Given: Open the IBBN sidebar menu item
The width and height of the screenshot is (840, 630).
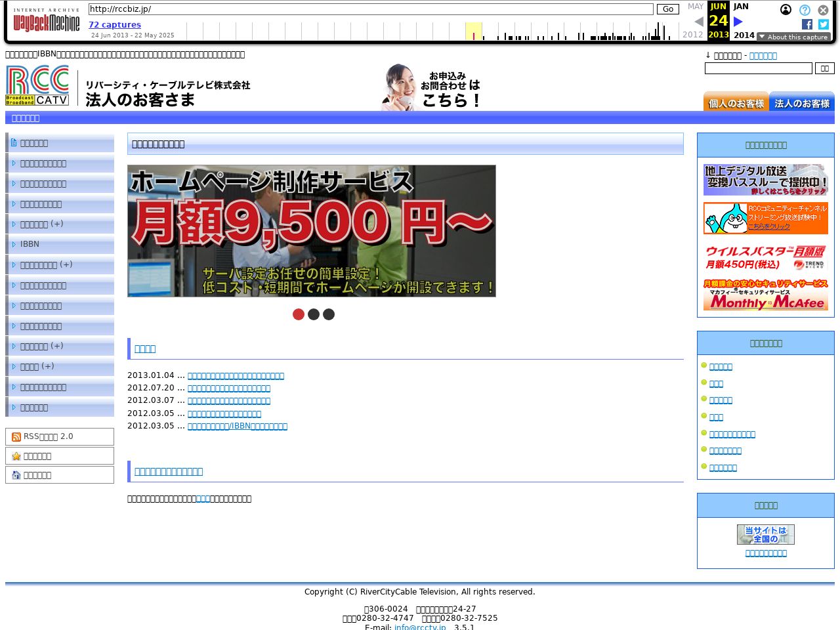Looking at the screenshot, I should pos(60,244).
